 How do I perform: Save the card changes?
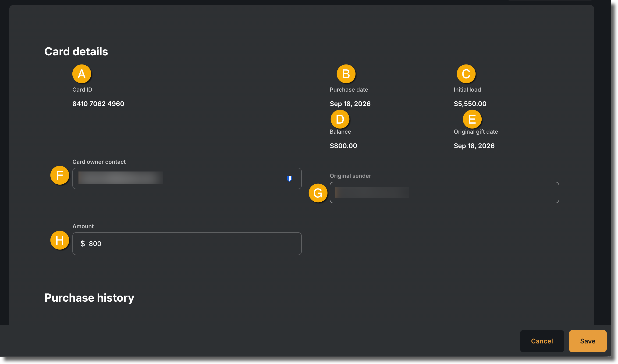click(588, 341)
